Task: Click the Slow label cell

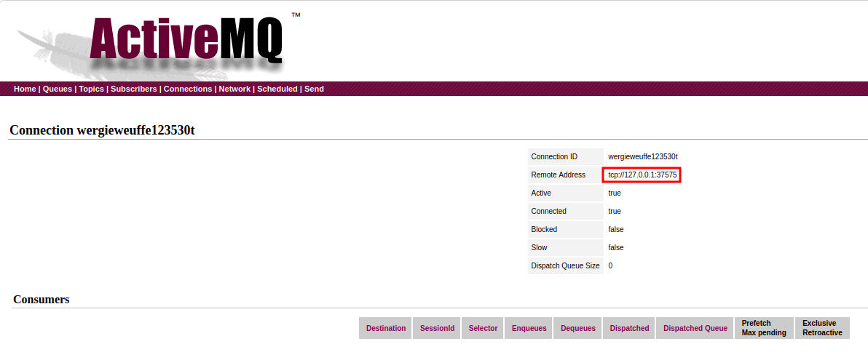Action: (x=566, y=247)
